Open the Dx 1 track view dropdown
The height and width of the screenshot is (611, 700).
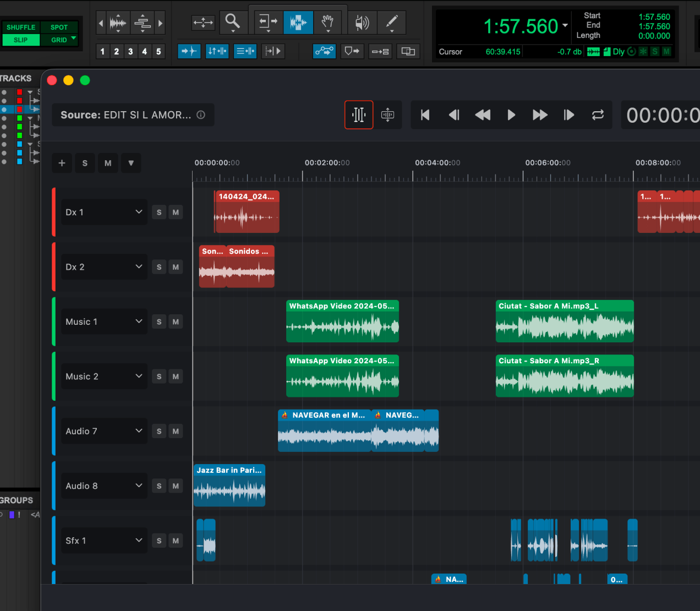139,212
